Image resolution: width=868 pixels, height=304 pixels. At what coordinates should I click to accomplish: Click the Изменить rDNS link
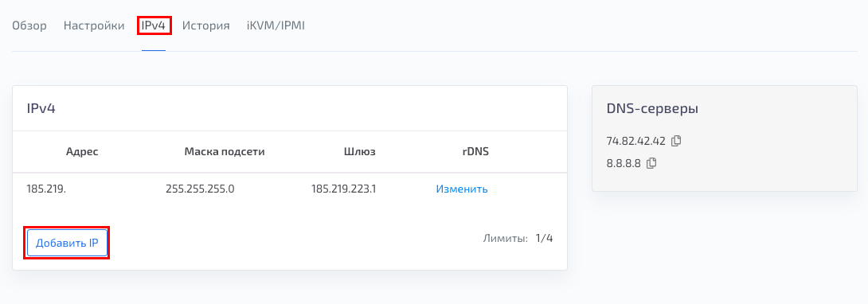click(462, 189)
